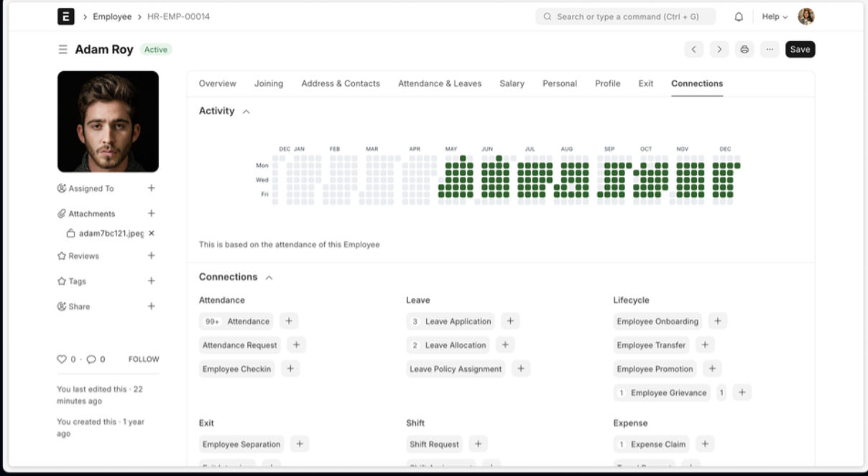This screenshot has width=868, height=476.
Task: Like this document with the heart icon
Action: tap(62, 360)
